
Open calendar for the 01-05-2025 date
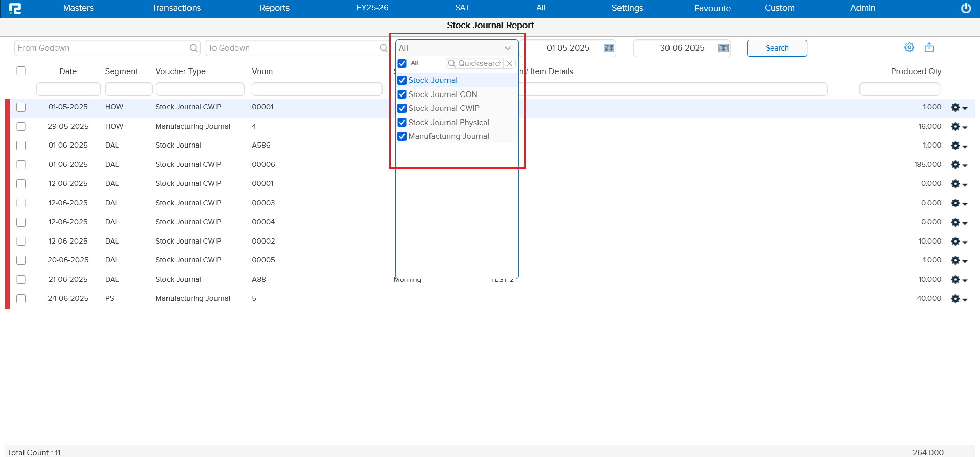click(x=609, y=48)
